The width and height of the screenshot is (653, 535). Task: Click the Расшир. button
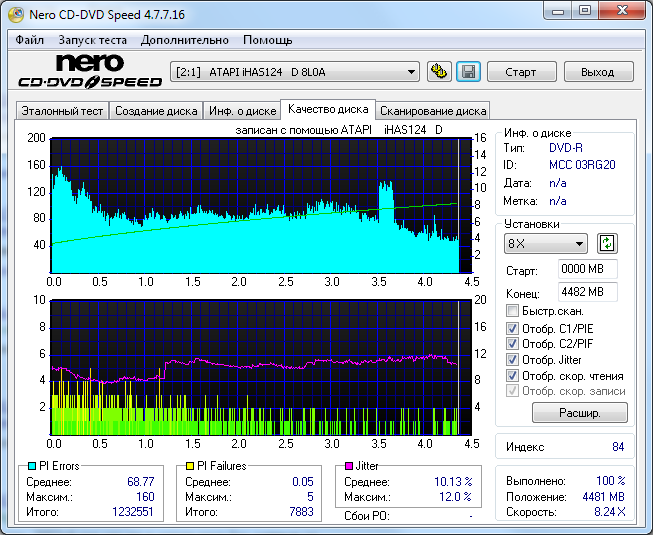pos(580,413)
